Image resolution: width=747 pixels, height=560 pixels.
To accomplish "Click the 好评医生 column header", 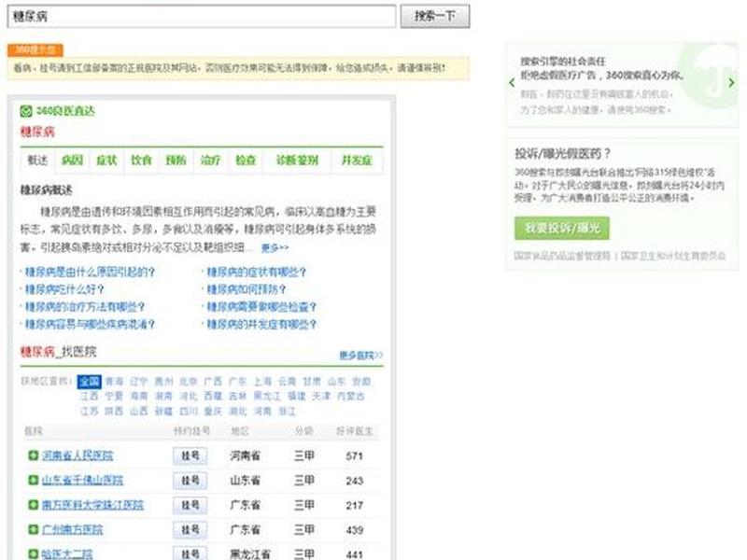I will (355, 431).
